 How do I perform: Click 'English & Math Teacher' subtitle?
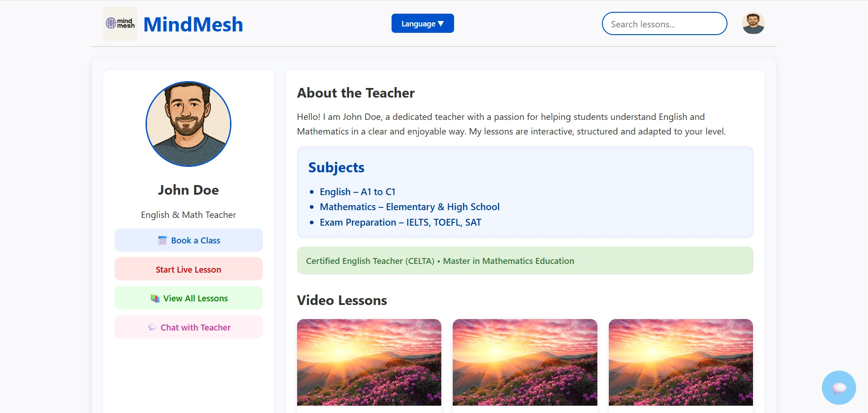tap(188, 215)
